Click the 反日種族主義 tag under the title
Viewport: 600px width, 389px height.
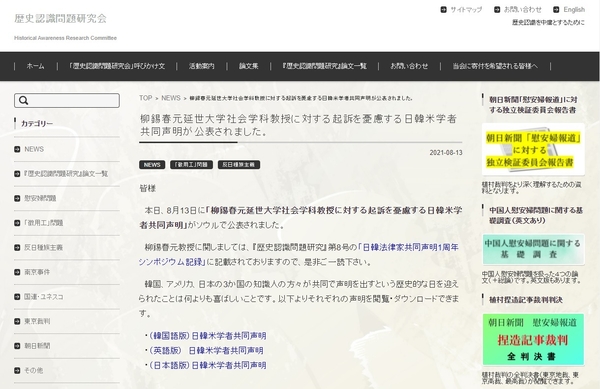pyautogui.click(x=239, y=165)
